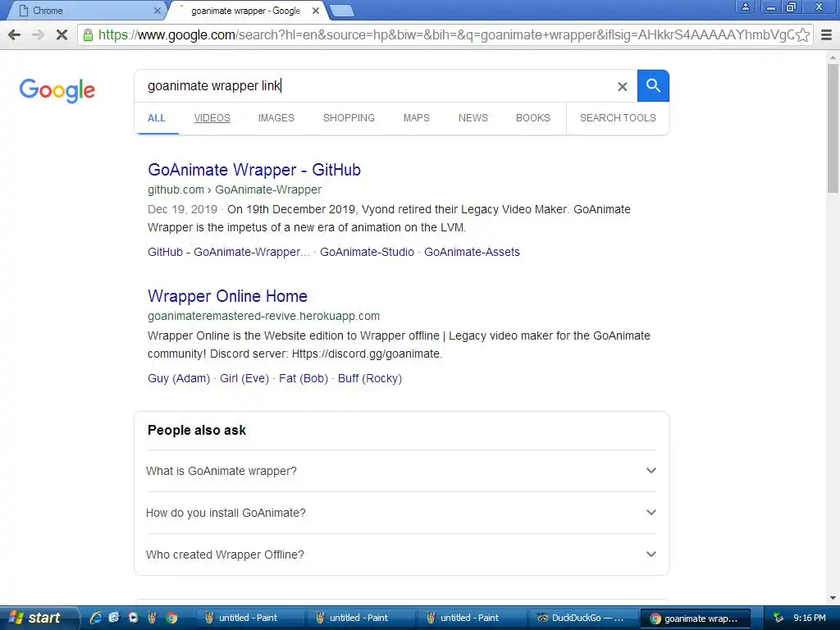Image resolution: width=840 pixels, height=630 pixels.
Task: Click the browser back arrow
Action: pyautogui.click(x=15, y=35)
